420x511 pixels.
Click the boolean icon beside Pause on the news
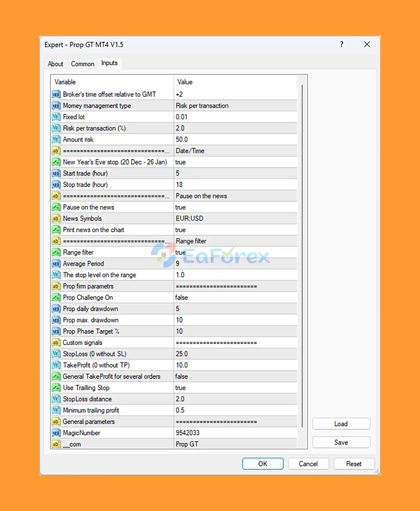point(56,207)
